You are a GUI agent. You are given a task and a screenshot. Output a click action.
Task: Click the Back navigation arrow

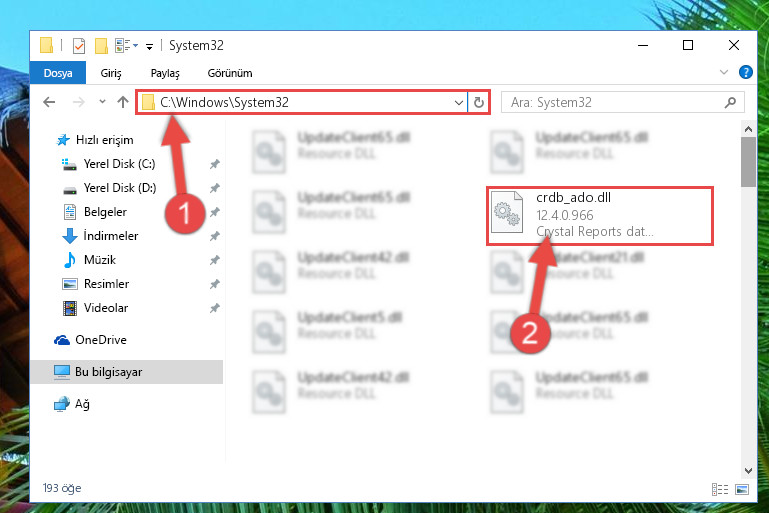click(49, 102)
